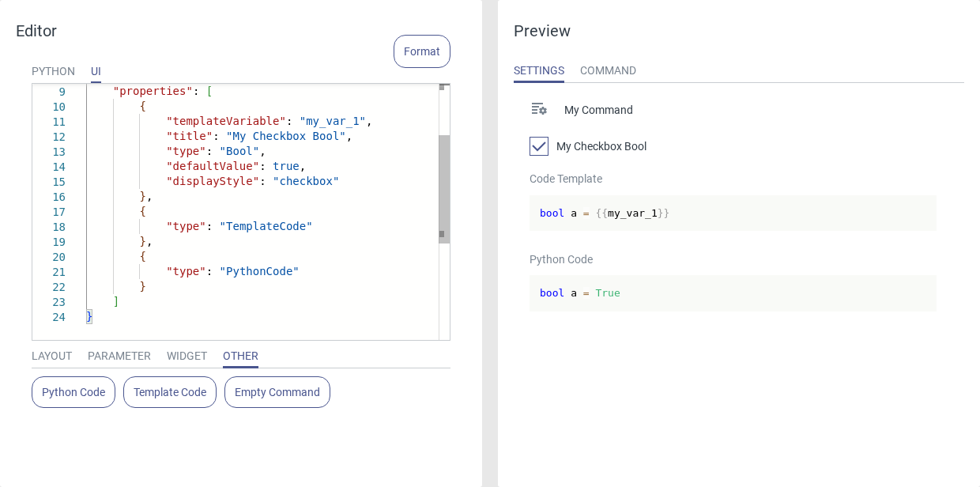Click the My Command settings icon
Viewport: 980px width, 487px height.
(x=539, y=109)
